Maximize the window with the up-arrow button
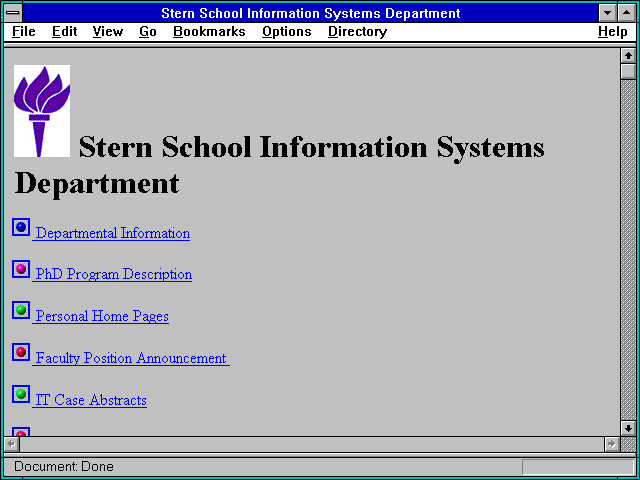This screenshot has height=480, width=640. (x=627, y=13)
